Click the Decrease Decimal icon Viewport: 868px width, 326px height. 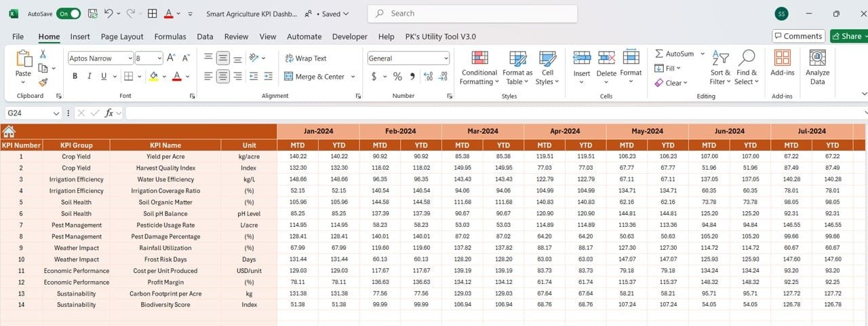coord(443,77)
